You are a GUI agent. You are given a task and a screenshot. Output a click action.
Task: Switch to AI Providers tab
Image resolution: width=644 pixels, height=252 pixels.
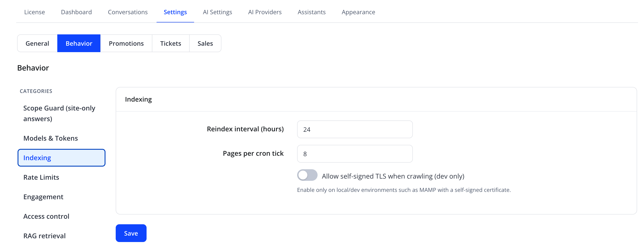coord(264,12)
